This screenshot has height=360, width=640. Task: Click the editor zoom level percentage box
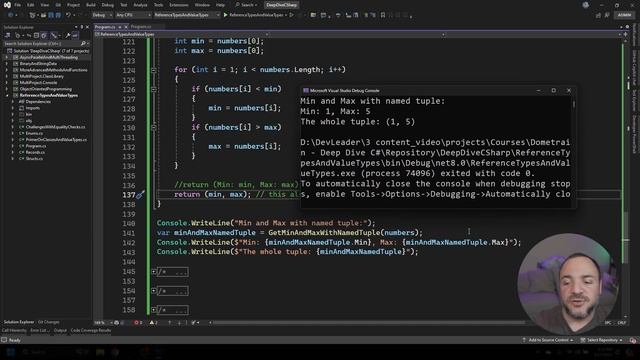102,322
